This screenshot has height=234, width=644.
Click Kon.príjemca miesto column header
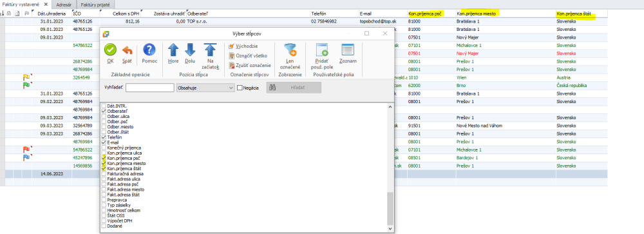506,14
